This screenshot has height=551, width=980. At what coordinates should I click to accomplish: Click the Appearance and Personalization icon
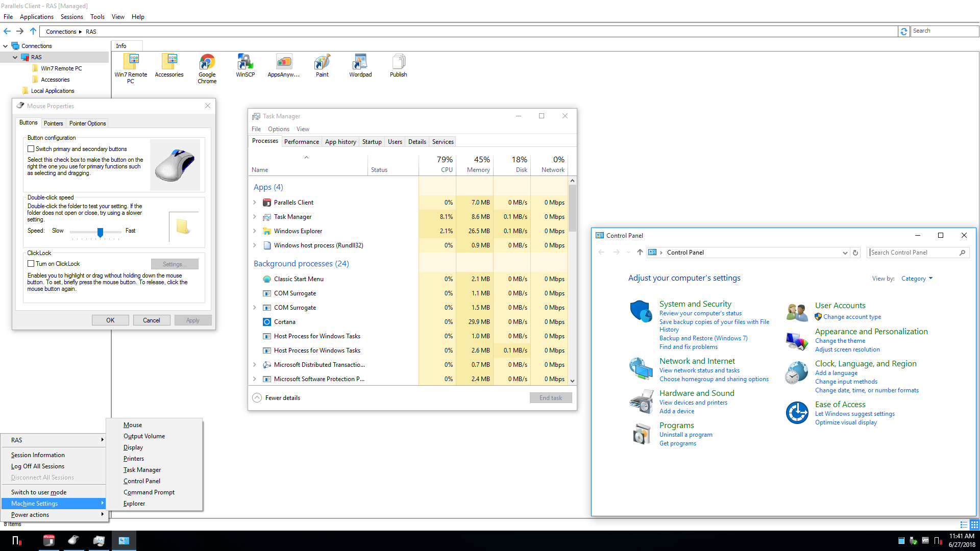797,341
